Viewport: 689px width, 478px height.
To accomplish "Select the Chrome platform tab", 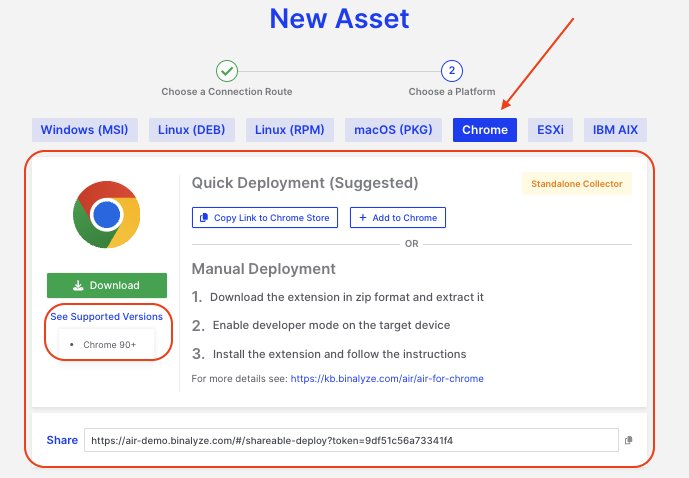I will coord(485,130).
